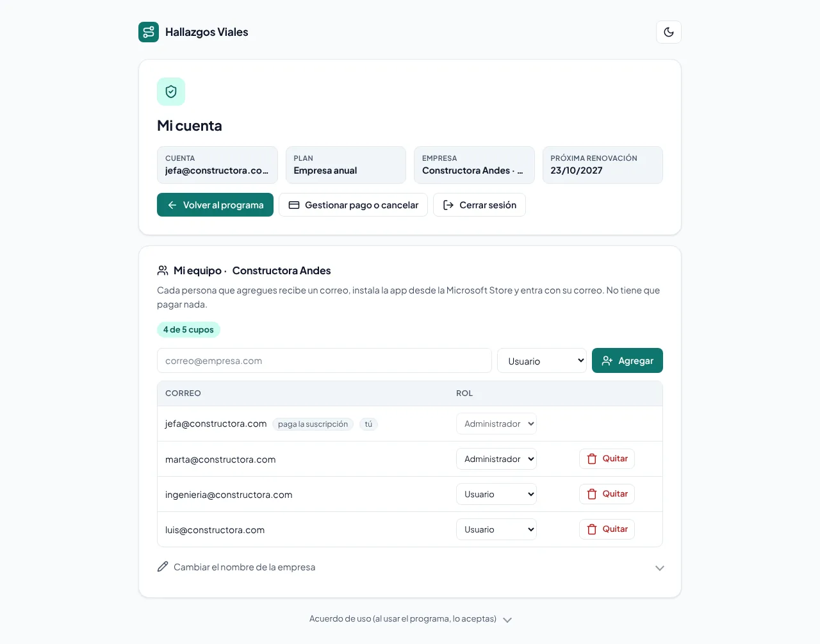Open role dropdown for marta@constructora.com

tap(496, 459)
